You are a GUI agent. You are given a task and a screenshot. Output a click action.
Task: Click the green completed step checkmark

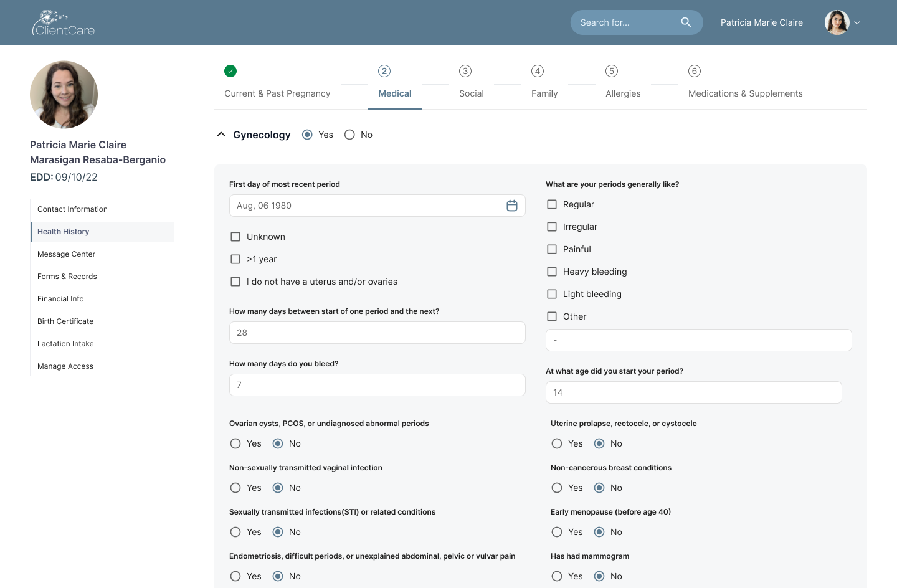230,71
